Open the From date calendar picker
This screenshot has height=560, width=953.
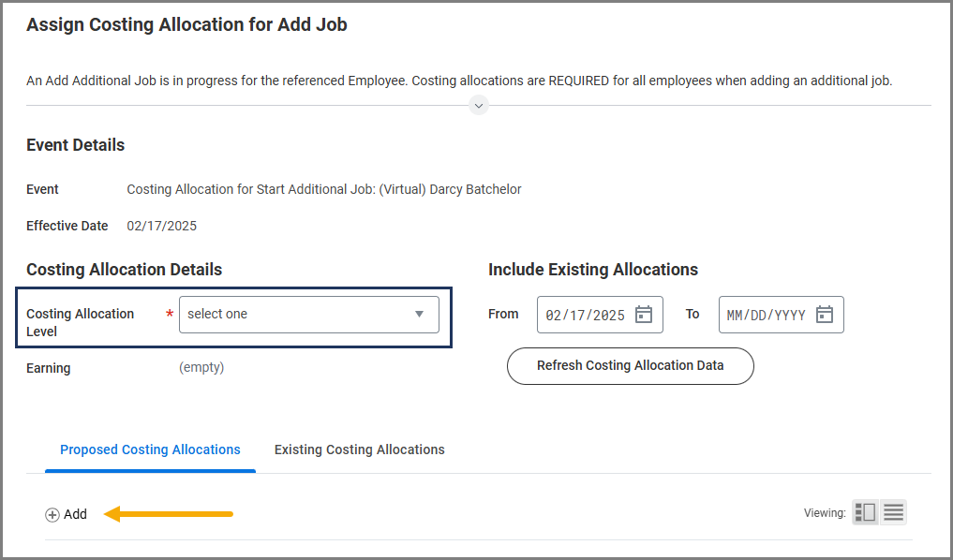(x=644, y=315)
